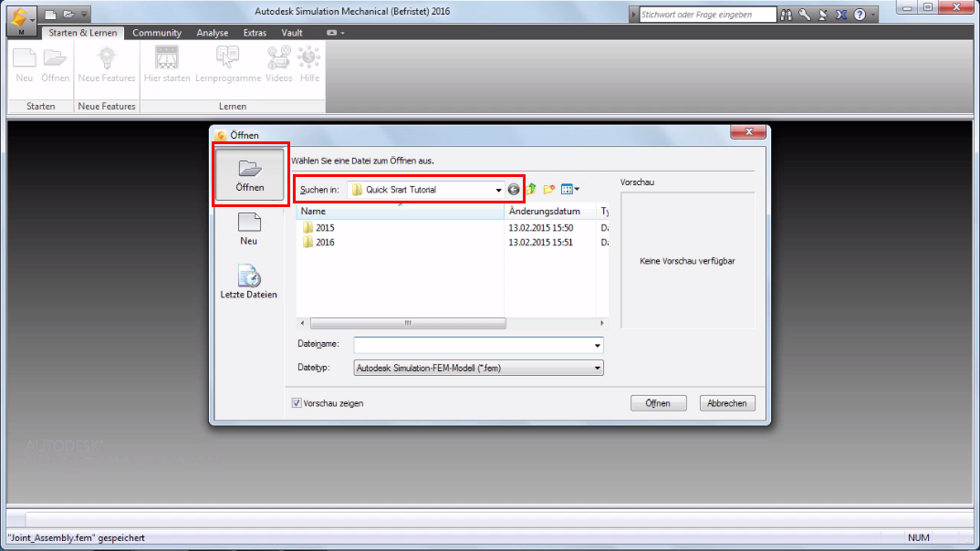980x551 pixels.
Task: Expand the Dateiname dropdown arrow
Action: [597, 345]
